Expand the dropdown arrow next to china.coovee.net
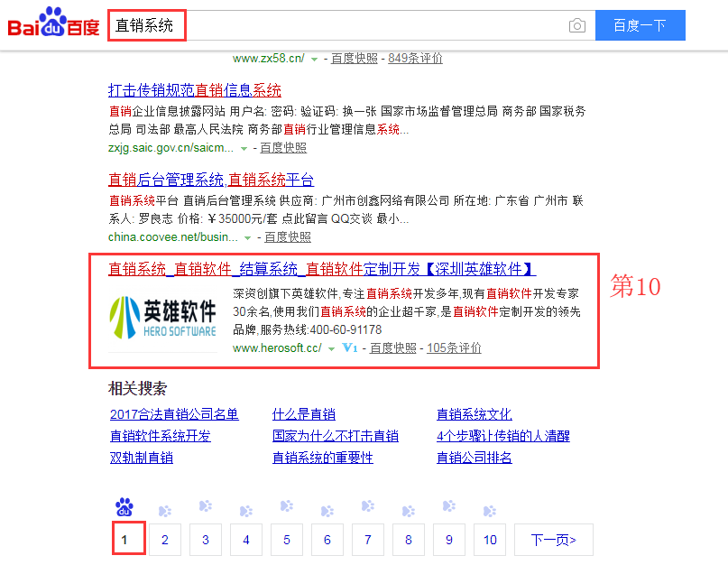728x565 pixels. (x=245, y=238)
